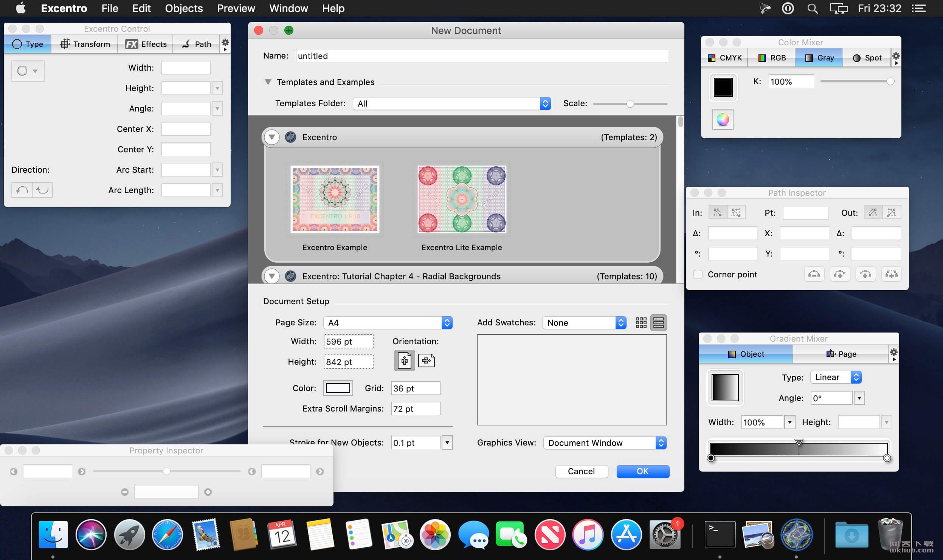Select Excentro Example template thumbnail
The height and width of the screenshot is (560, 943).
335,200
